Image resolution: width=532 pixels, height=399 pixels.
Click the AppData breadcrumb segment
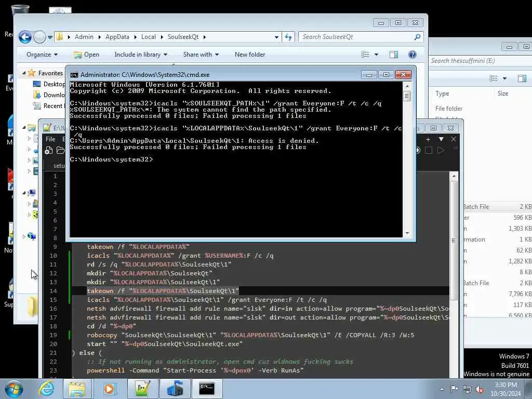click(x=117, y=37)
